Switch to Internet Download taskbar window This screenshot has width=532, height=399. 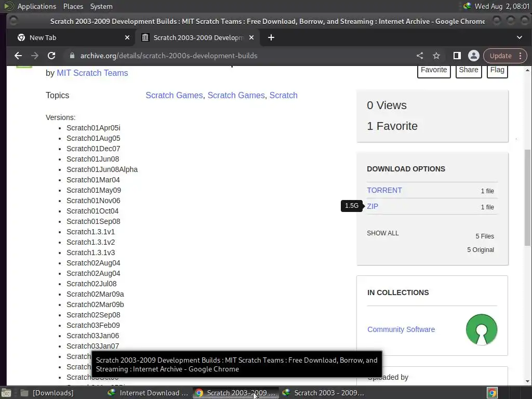coord(148,393)
